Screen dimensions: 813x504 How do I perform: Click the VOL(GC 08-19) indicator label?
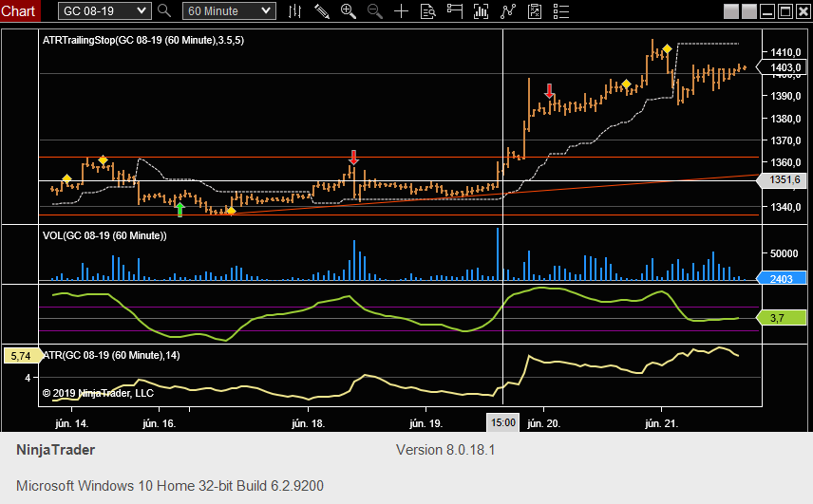pyautogui.click(x=104, y=235)
